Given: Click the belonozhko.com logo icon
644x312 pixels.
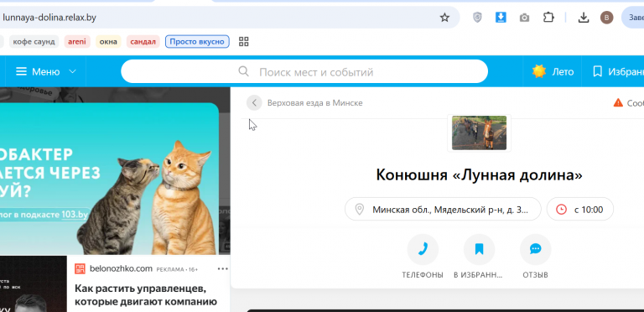Looking at the screenshot, I should coord(80,269).
